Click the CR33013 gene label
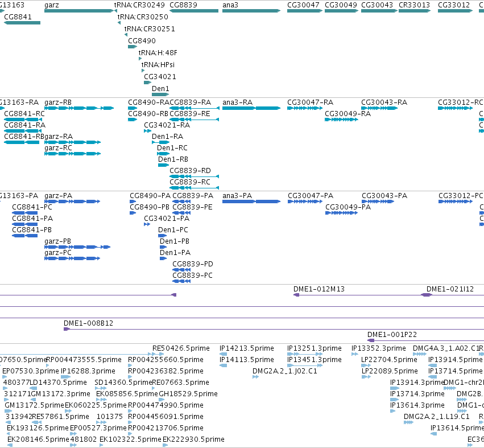484x448 pixels. 414,5
